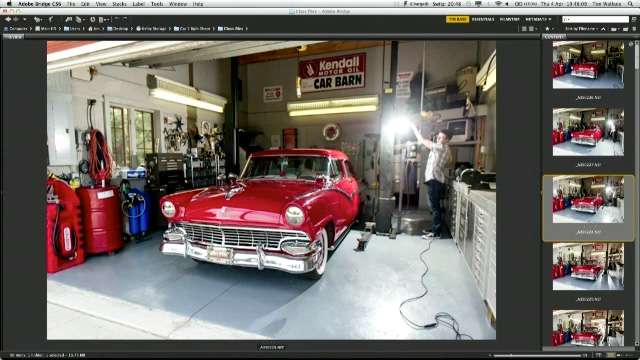The height and width of the screenshot is (360, 640).
Task: Click the smaller thumbnail size button
Action: (x=491, y=355)
